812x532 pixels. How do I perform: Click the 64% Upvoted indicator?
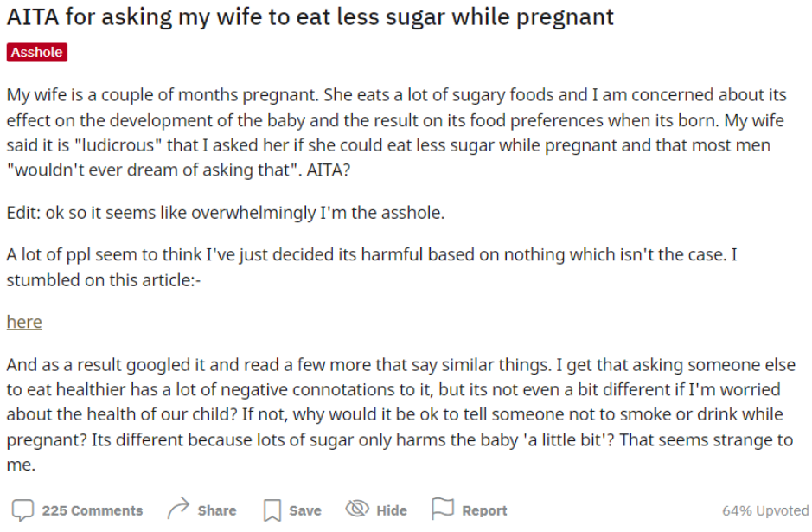tap(765, 510)
